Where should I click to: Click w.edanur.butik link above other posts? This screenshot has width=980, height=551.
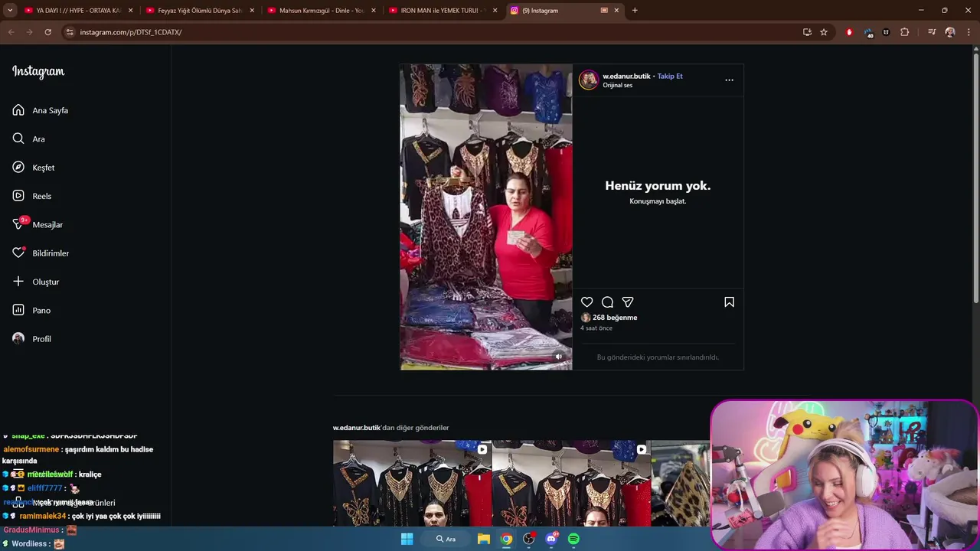pyautogui.click(x=357, y=428)
